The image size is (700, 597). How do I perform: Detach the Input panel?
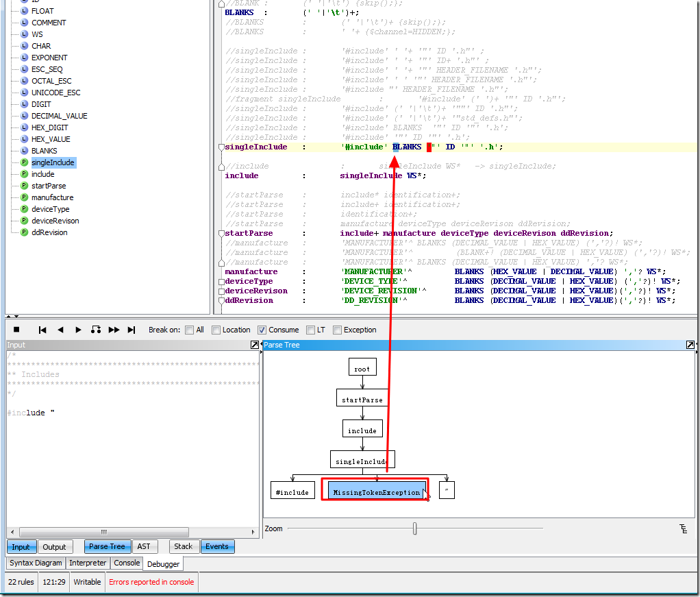coord(255,345)
